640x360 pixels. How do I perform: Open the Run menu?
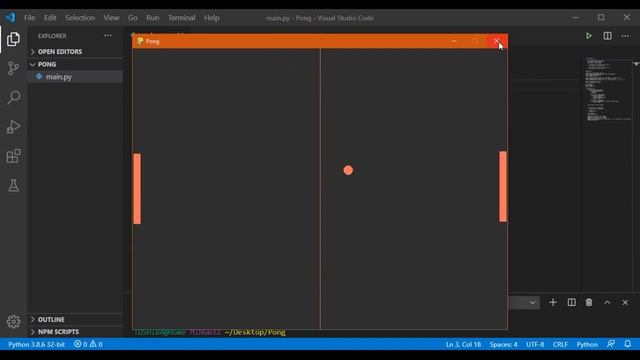pyautogui.click(x=153, y=18)
